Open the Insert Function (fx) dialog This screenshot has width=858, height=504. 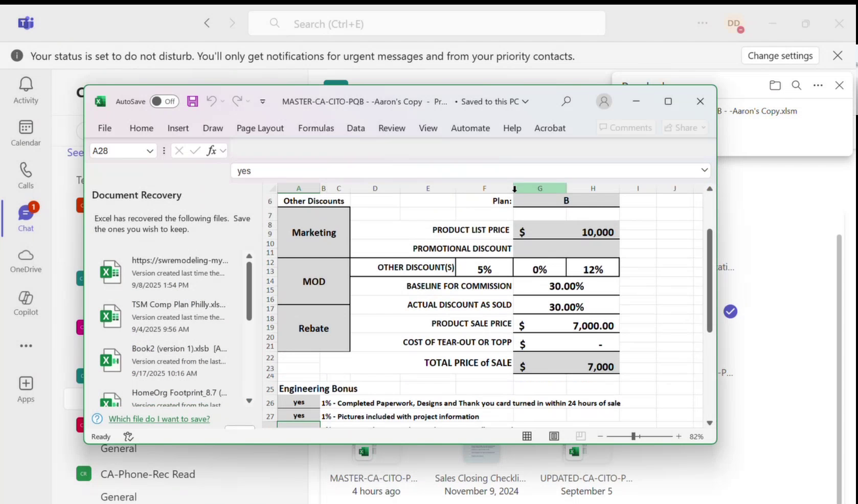click(212, 150)
